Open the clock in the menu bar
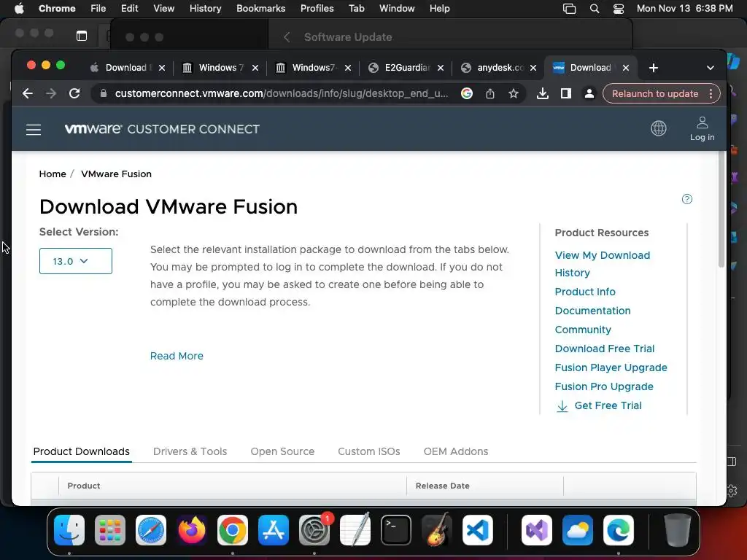Viewport: 747px width, 560px height. tap(684, 9)
